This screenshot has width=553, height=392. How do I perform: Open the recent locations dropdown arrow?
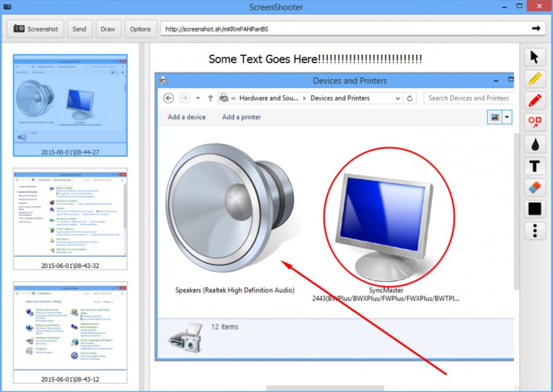[x=198, y=98]
